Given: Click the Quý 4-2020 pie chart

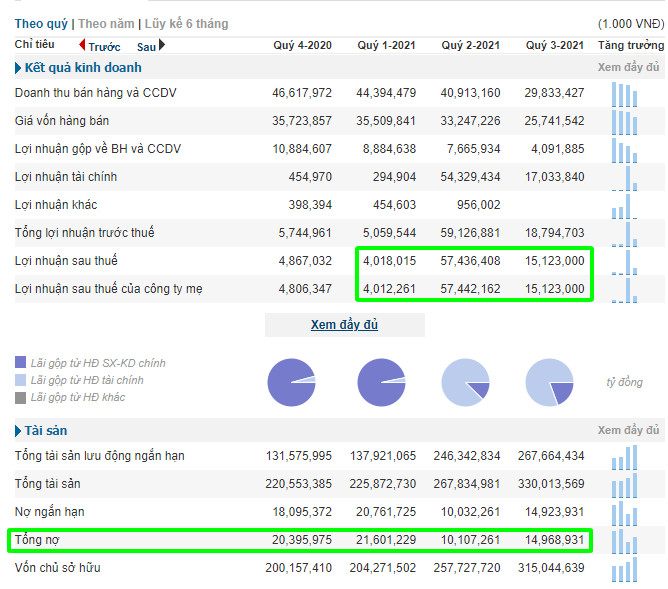Looking at the screenshot, I should pos(291,382).
